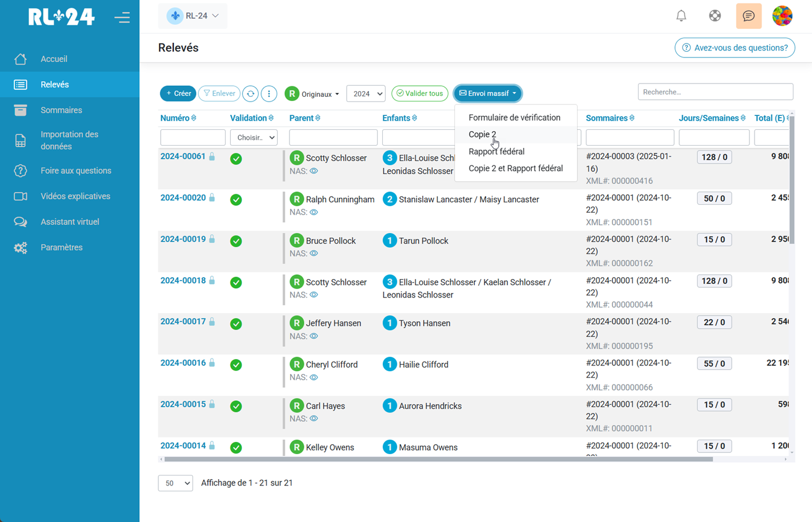Click the Paramètres gear icon
This screenshot has width=812, height=522.
tap(20, 247)
